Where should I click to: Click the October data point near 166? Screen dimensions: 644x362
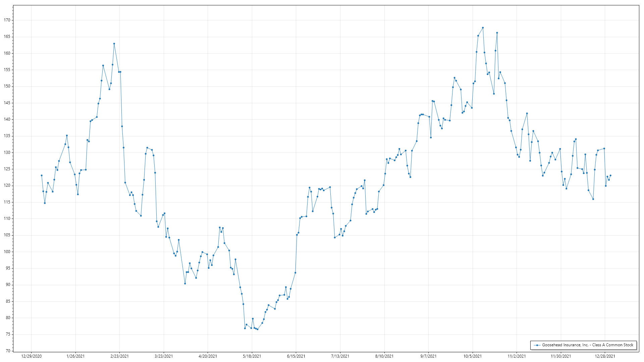pos(497,33)
